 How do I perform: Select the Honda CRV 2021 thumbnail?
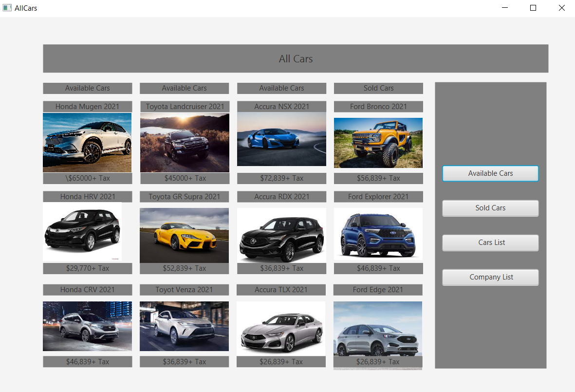[87, 326]
